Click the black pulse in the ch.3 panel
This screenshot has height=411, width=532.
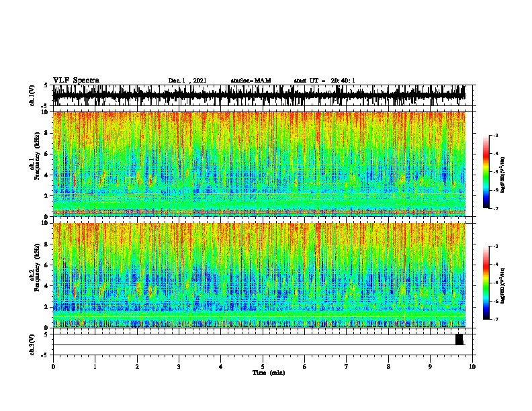pos(459,339)
